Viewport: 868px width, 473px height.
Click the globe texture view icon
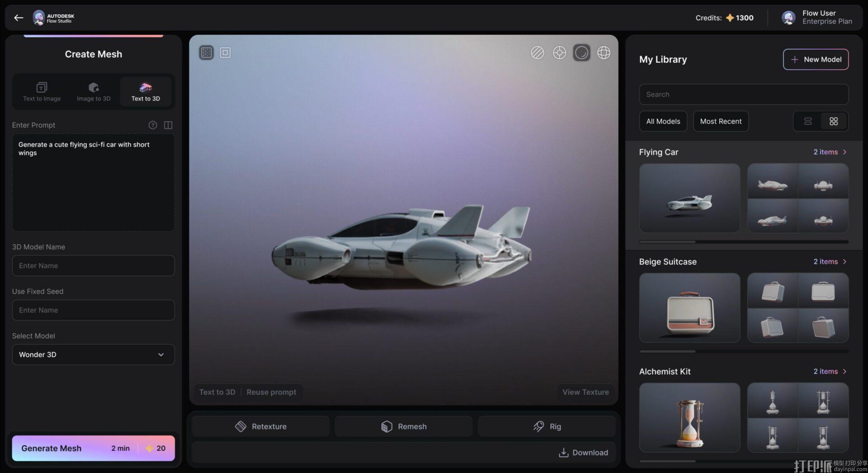coord(604,52)
